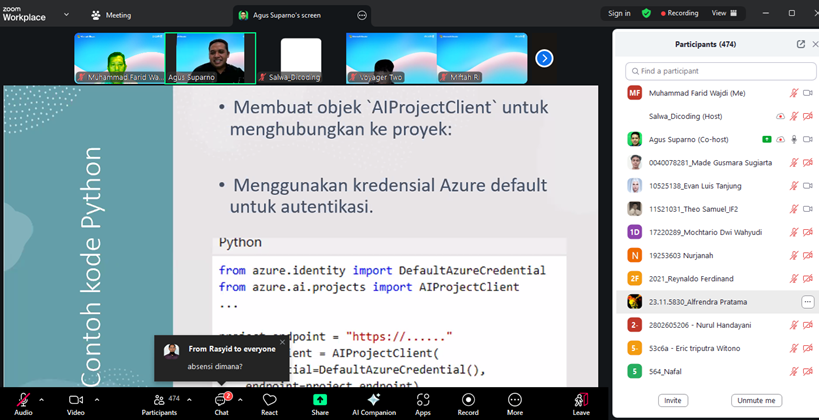Select participant 11S21031_Theo Samuel_IF2
The height and width of the screenshot is (420, 819).
(717, 209)
